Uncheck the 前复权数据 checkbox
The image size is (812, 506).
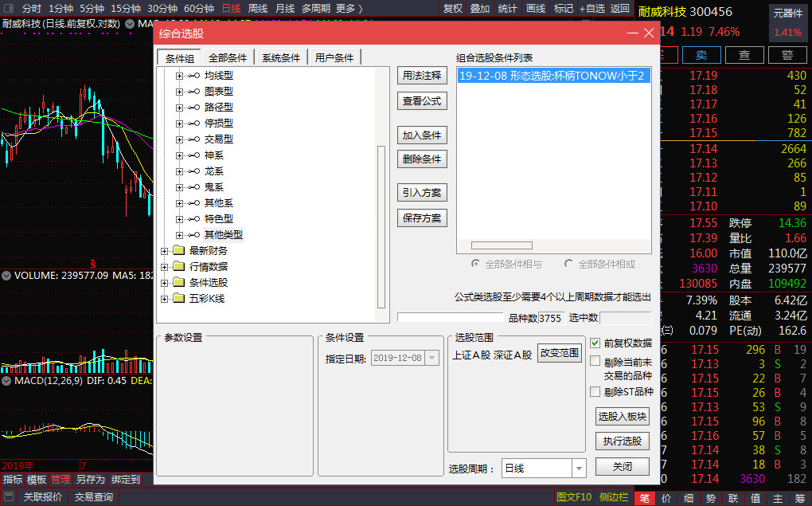[x=595, y=343]
